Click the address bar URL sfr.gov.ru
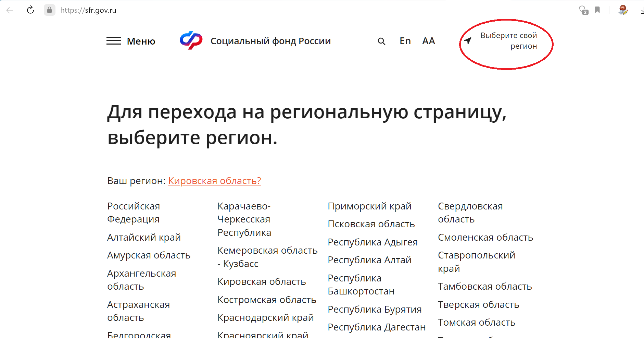 (88, 10)
